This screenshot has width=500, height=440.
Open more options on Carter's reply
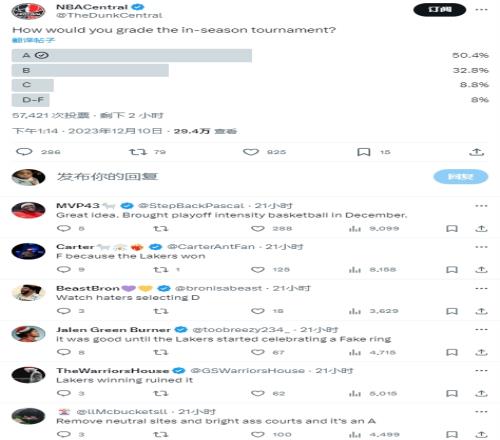[481, 247]
